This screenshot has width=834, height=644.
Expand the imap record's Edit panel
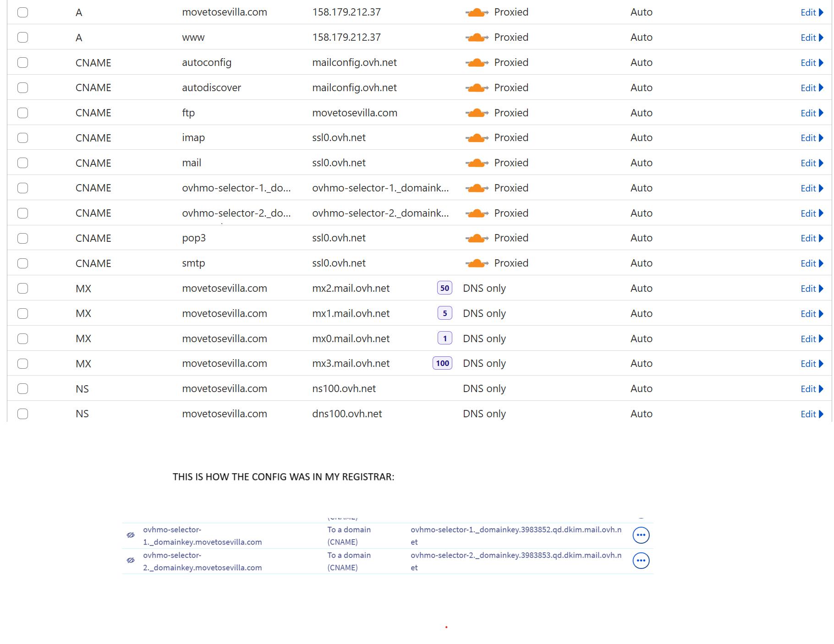812,138
